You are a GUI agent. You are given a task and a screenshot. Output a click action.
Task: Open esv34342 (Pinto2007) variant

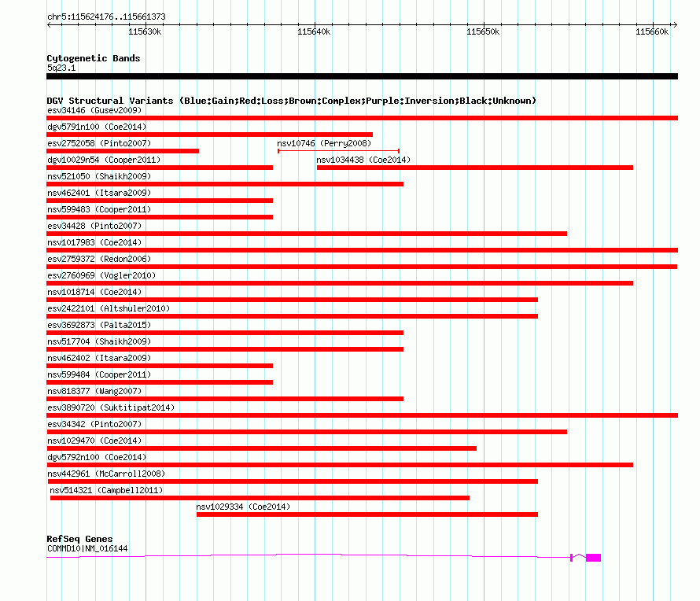pyautogui.click(x=94, y=424)
